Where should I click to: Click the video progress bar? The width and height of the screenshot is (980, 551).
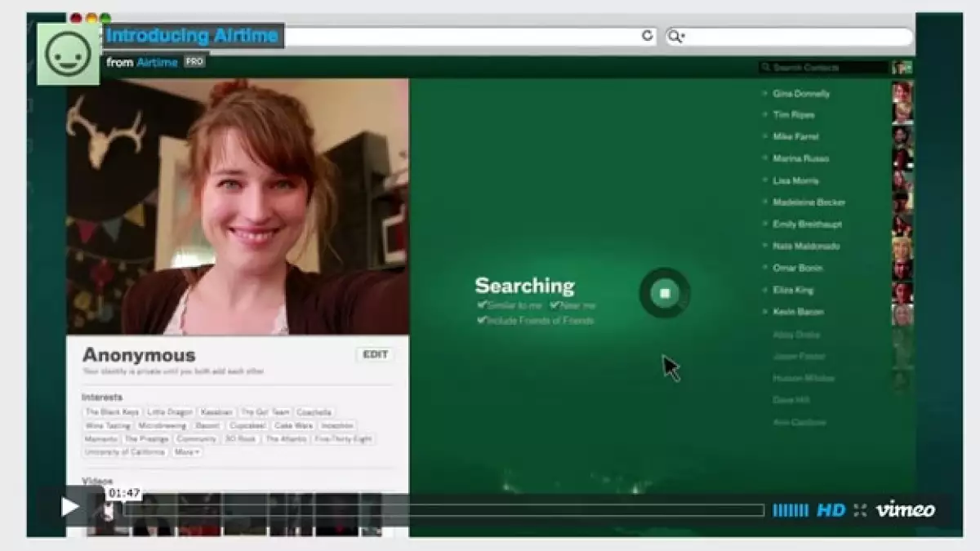click(441, 510)
